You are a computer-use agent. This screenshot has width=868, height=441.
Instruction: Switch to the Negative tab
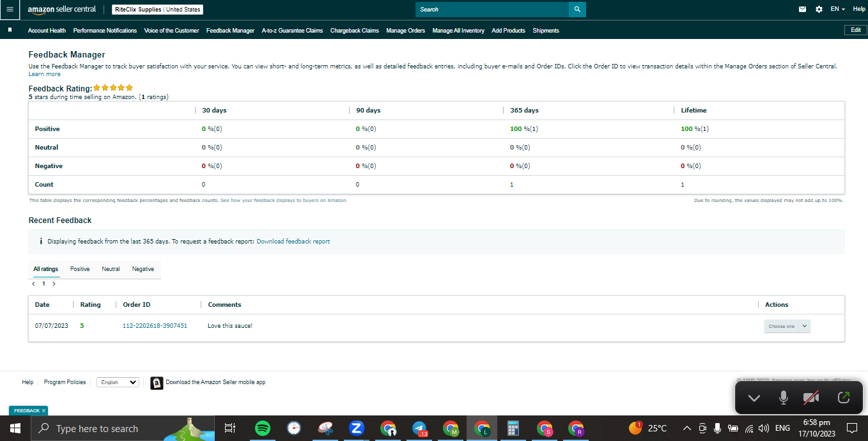(x=143, y=269)
